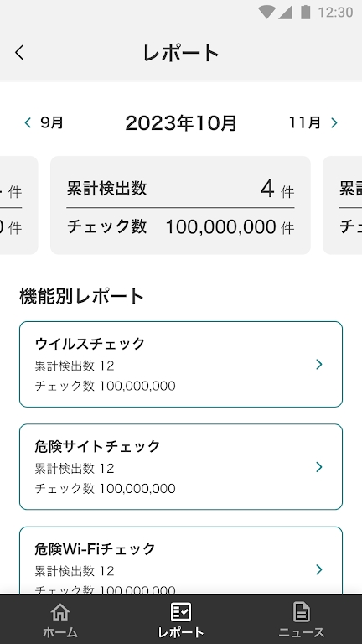Open the 危険サイトチェック report card
This screenshot has width=362, height=644.
click(181, 467)
